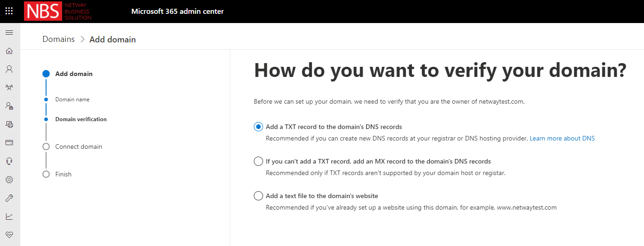This screenshot has width=644, height=246.
Task: Open the Roles sidebar icon
Action: 9,105
